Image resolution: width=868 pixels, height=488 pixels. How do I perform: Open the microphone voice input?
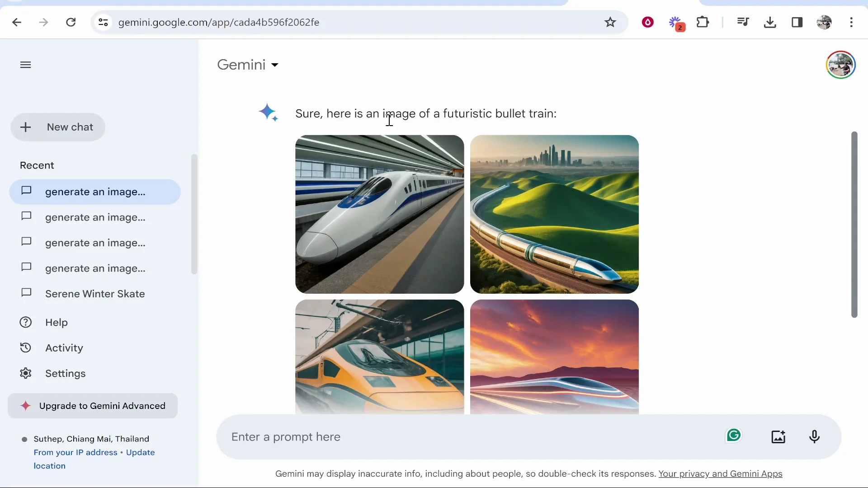pos(815,436)
